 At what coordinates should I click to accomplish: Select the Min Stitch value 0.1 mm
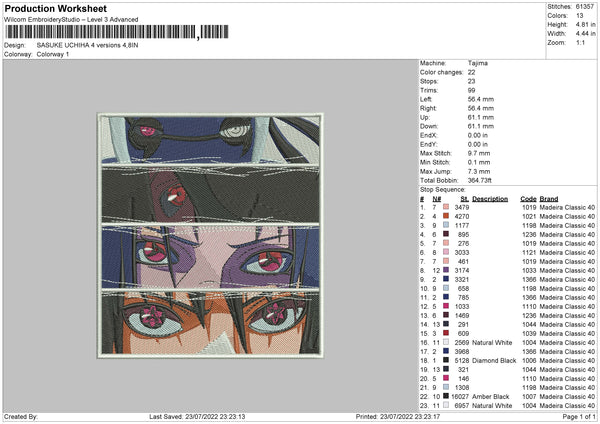pos(481,162)
